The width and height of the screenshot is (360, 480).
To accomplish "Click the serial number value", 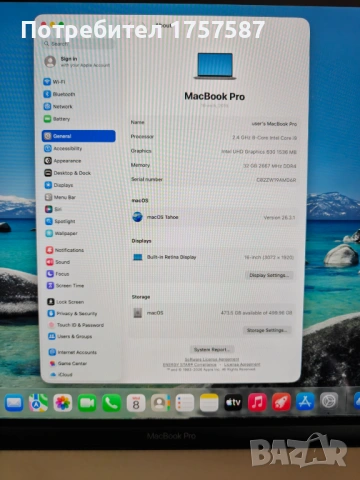I will click(276, 180).
